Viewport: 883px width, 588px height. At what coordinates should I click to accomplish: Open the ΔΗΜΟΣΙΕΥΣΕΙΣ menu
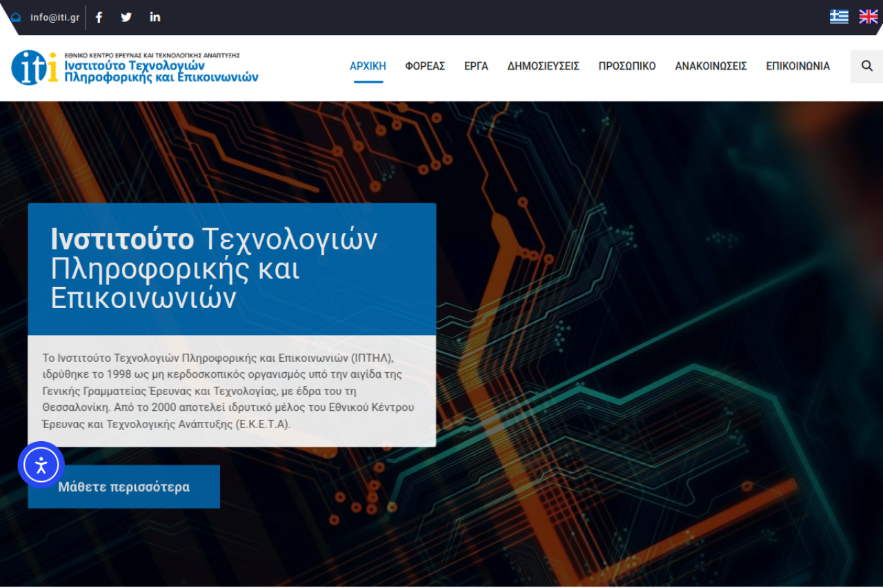543,66
